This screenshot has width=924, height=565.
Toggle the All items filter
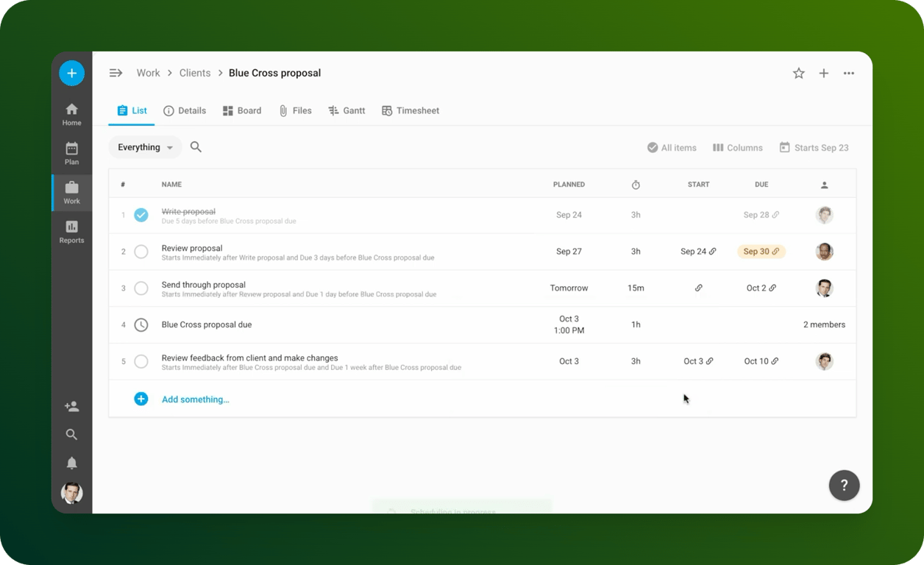[x=672, y=148]
